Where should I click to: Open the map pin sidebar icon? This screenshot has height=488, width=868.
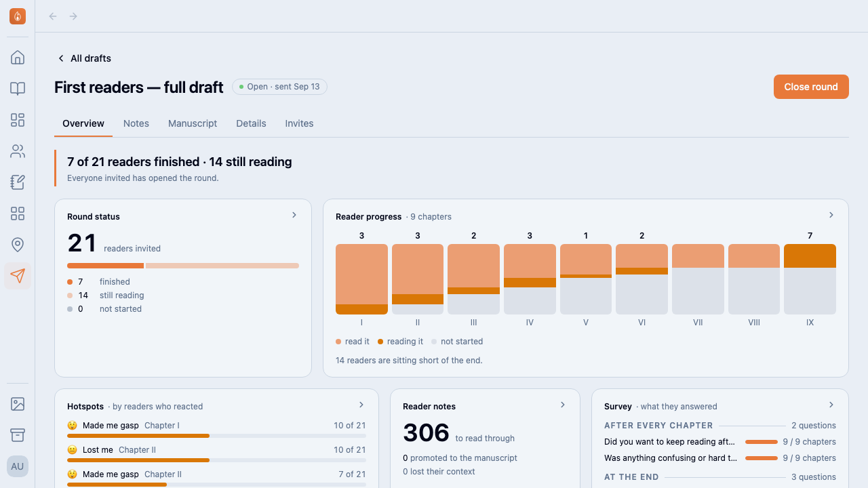pos(18,245)
